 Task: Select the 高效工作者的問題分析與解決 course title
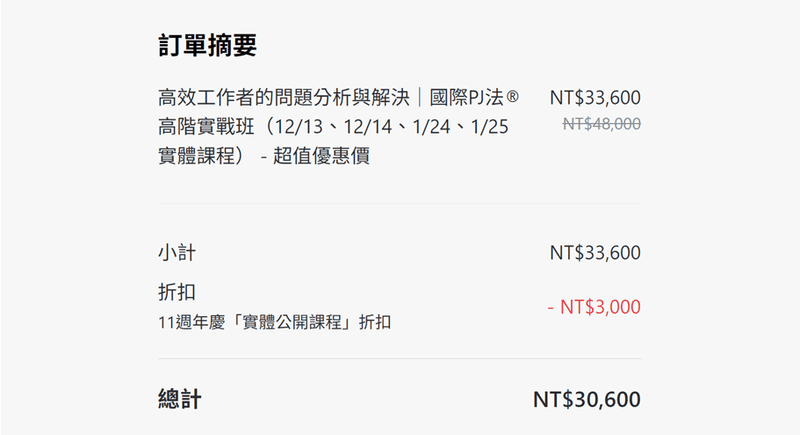(289, 98)
